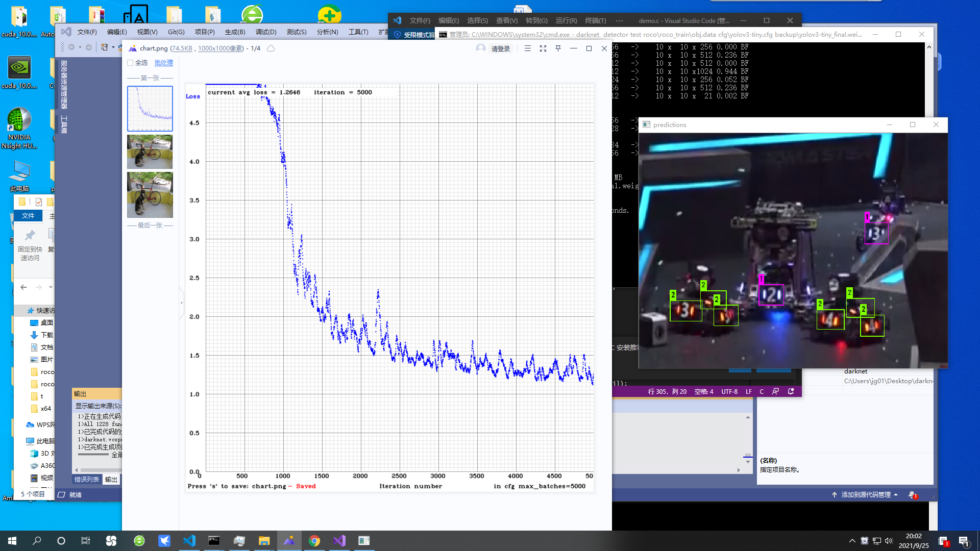The image size is (980, 551).
Task: Tick the 全选 select-all checkbox
Action: pyautogui.click(x=130, y=63)
